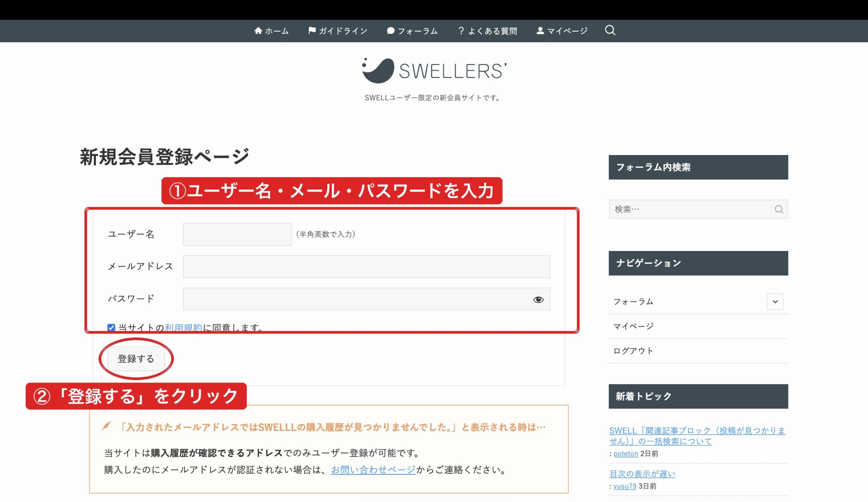The height and width of the screenshot is (502, 868).
Task: Click the SWELLERS' logo
Action: pos(434,71)
